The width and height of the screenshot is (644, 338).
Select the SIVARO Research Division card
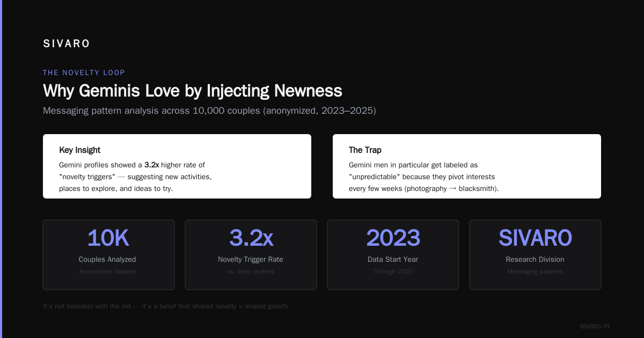click(535, 255)
